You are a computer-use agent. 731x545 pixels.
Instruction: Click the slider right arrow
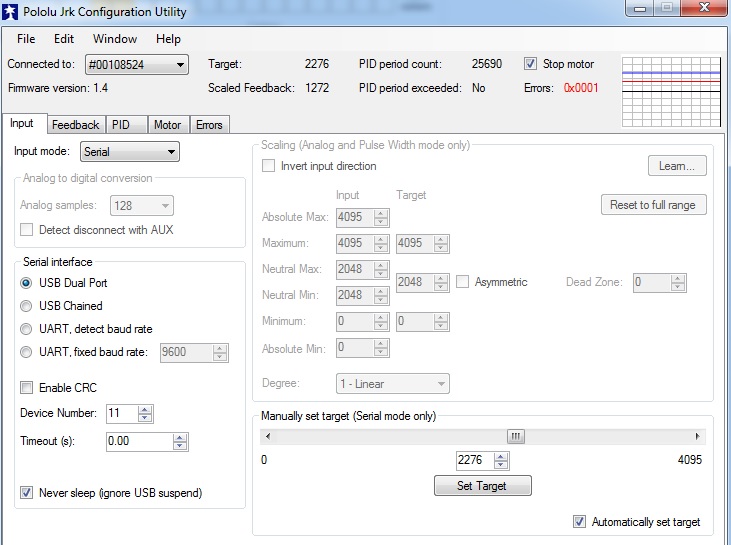(697, 436)
